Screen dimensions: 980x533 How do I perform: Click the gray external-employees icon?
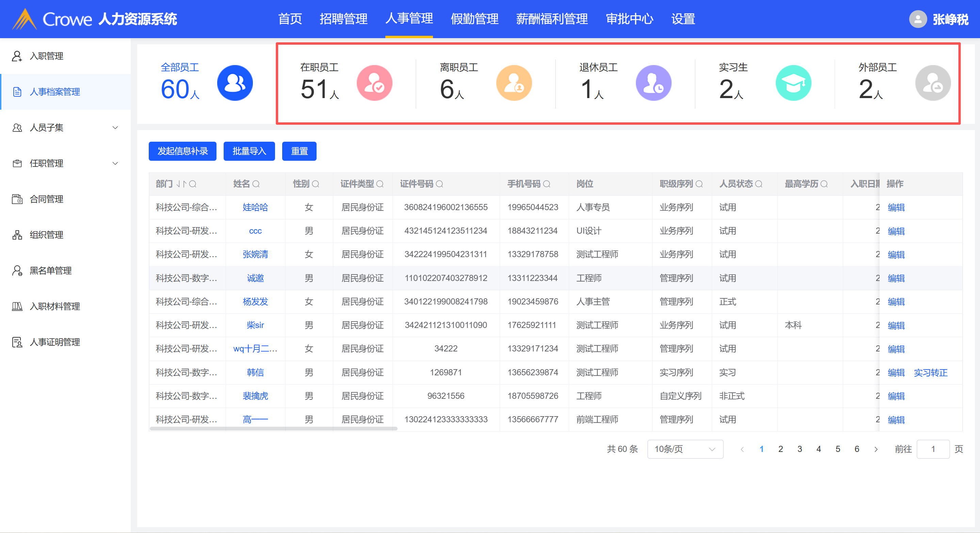tap(932, 83)
